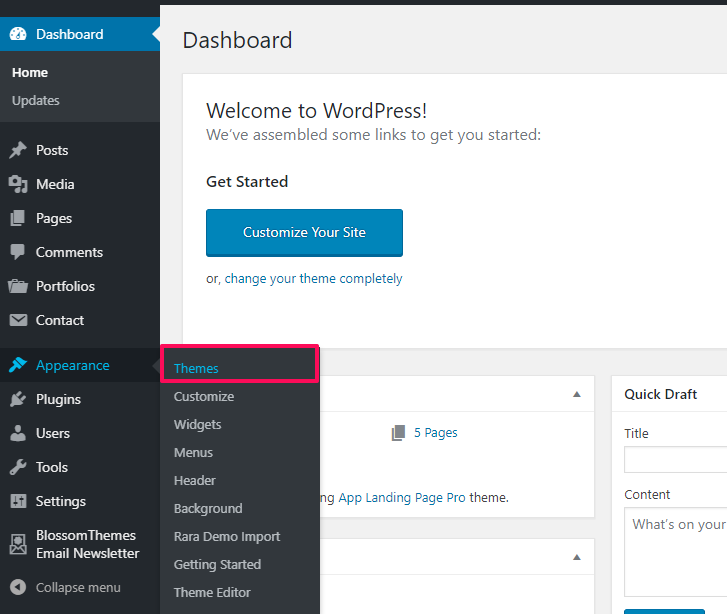Click the BlossomThemes Email Newsletter icon

18,544
